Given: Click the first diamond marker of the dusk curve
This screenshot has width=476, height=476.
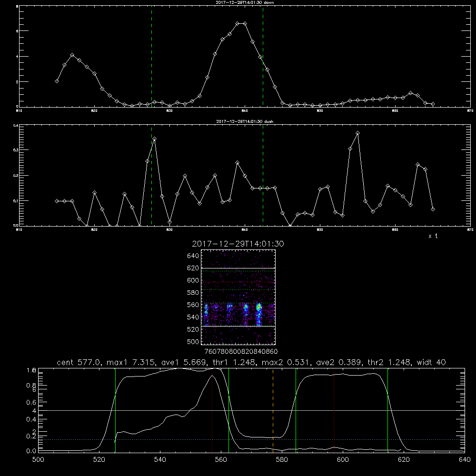Looking at the screenshot, I should [57, 201].
